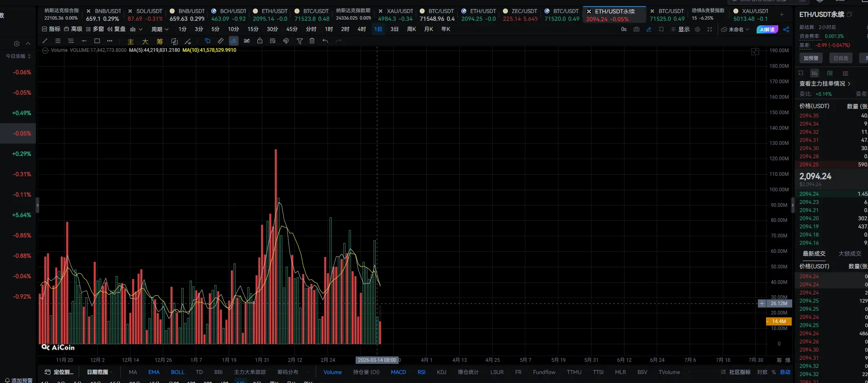Click the 加预警 add alert button
Viewport: 868px width, 383px height.
811,58
